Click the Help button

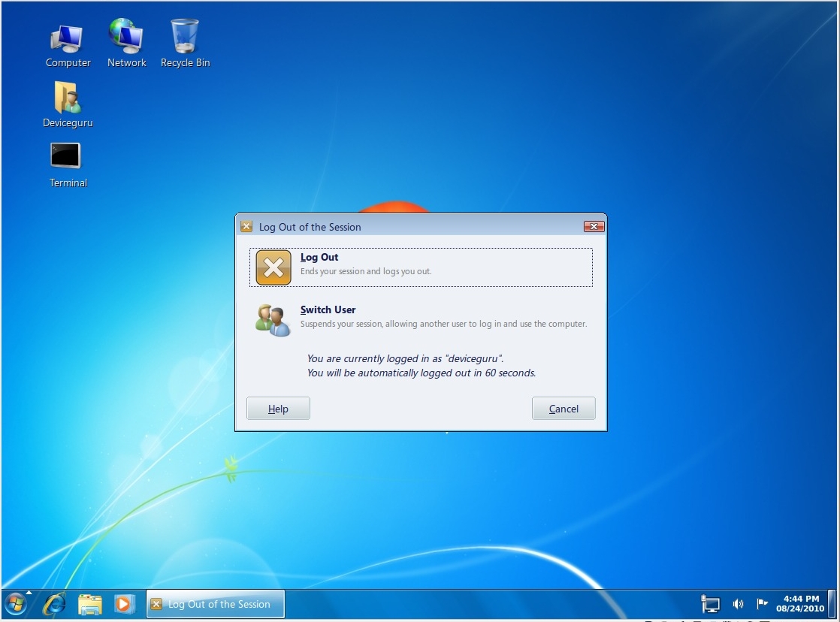[x=278, y=409]
